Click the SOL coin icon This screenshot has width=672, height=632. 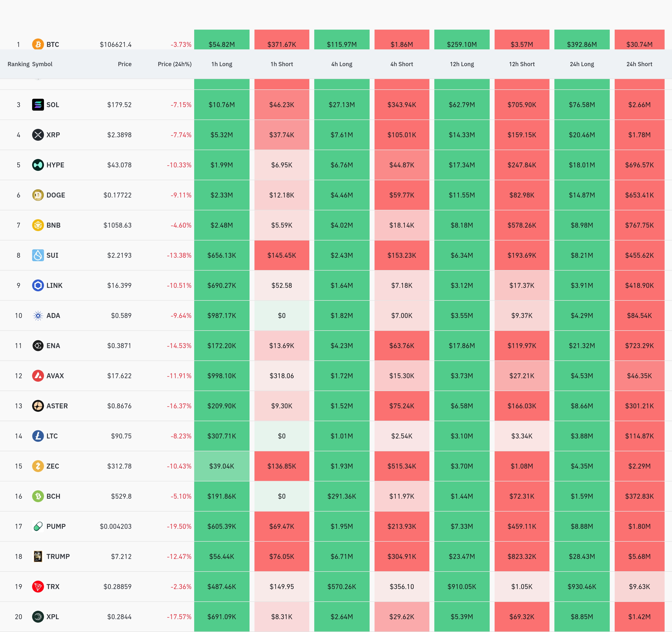click(38, 105)
